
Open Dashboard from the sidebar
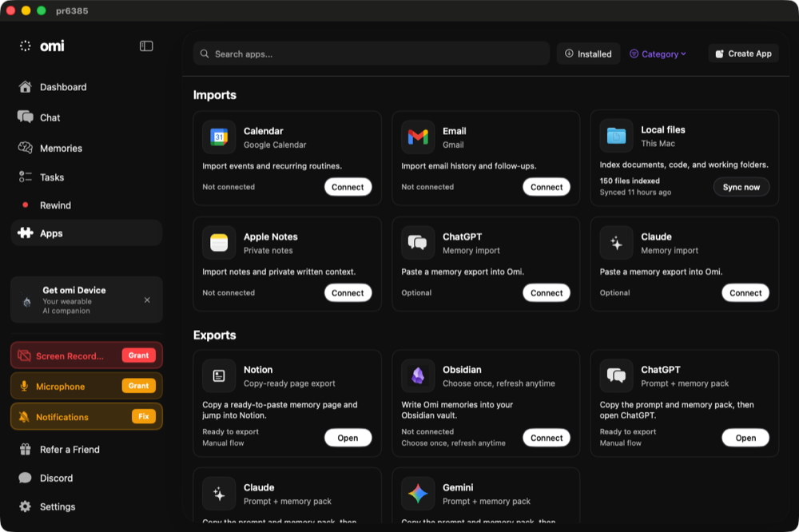[86, 87]
